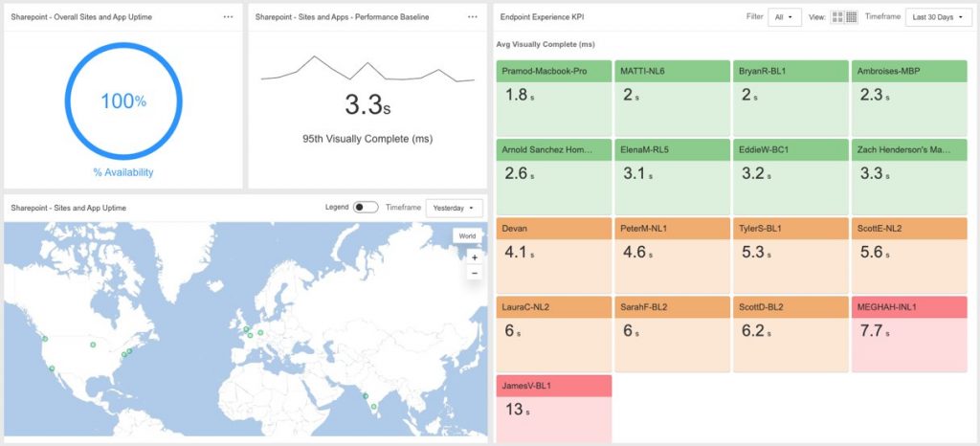Click the % Availability label
Screen dimensions: 980x446
click(x=123, y=172)
